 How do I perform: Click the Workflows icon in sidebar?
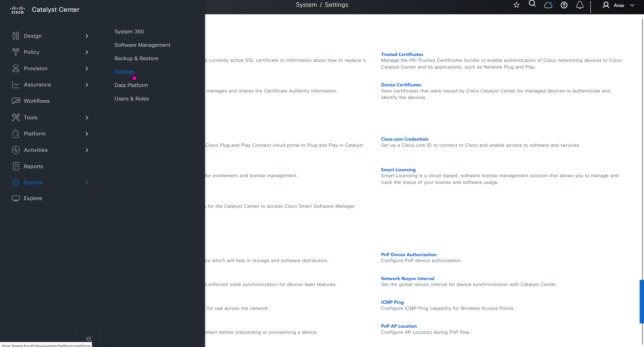16,101
